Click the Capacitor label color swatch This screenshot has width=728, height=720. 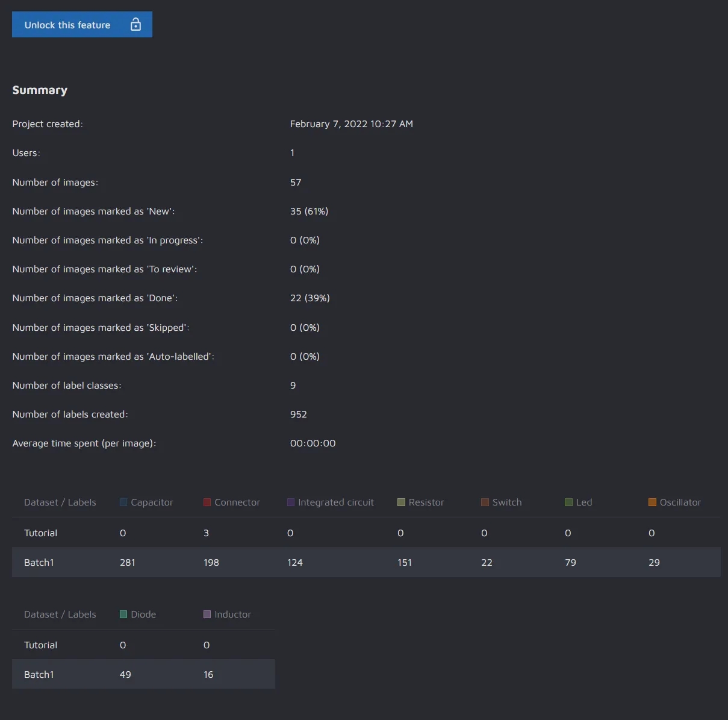123,502
